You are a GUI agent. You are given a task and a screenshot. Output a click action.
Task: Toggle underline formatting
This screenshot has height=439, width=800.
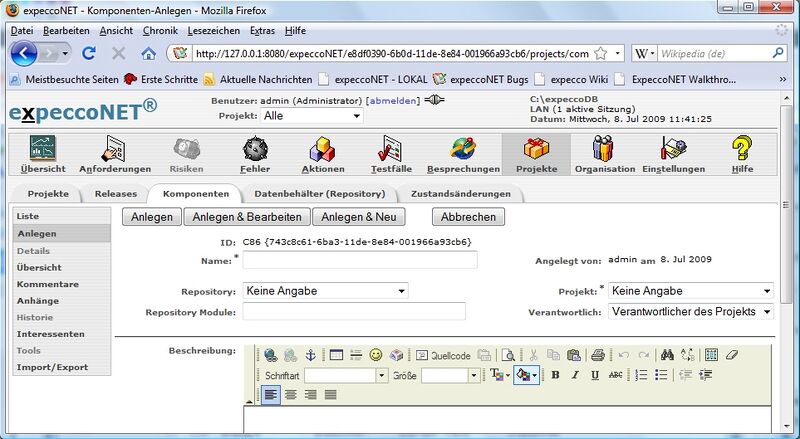[x=595, y=375]
